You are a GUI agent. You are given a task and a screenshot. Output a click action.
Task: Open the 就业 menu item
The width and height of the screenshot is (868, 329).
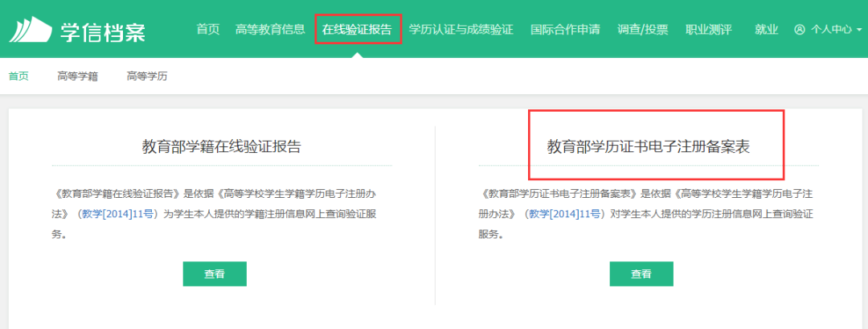766,30
